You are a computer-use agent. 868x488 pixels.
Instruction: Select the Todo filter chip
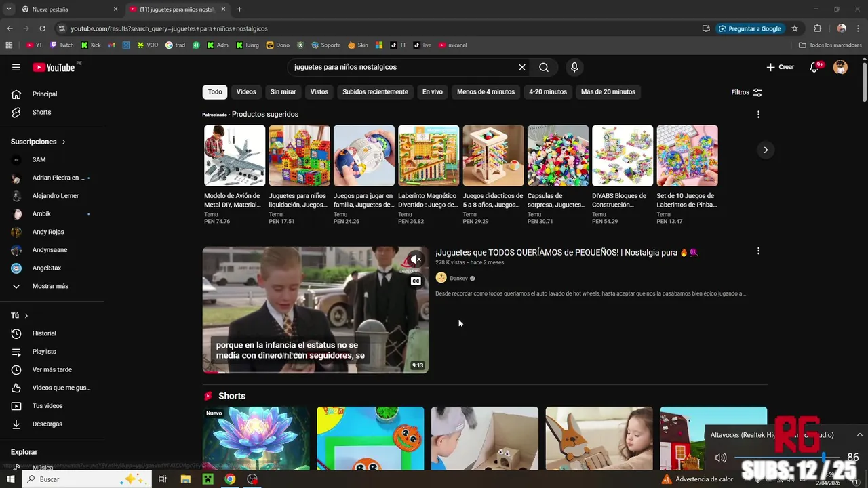tap(215, 91)
